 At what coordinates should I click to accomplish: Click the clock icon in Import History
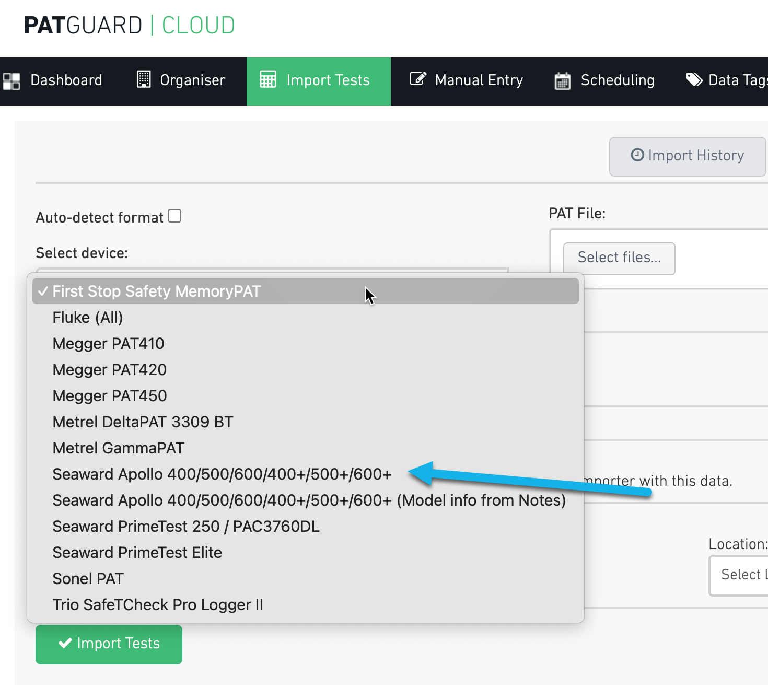(637, 155)
